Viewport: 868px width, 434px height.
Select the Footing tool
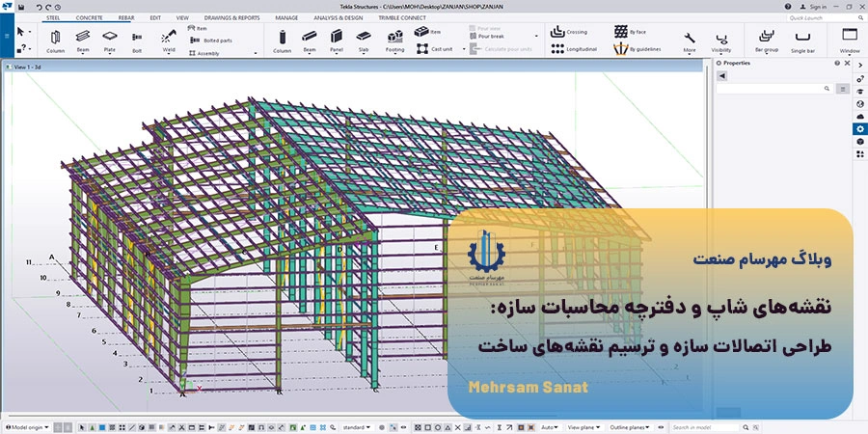(x=394, y=41)
